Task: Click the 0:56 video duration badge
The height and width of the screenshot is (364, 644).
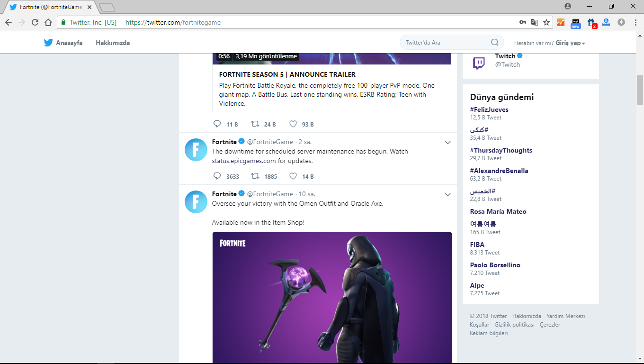Action: [224, 56]
